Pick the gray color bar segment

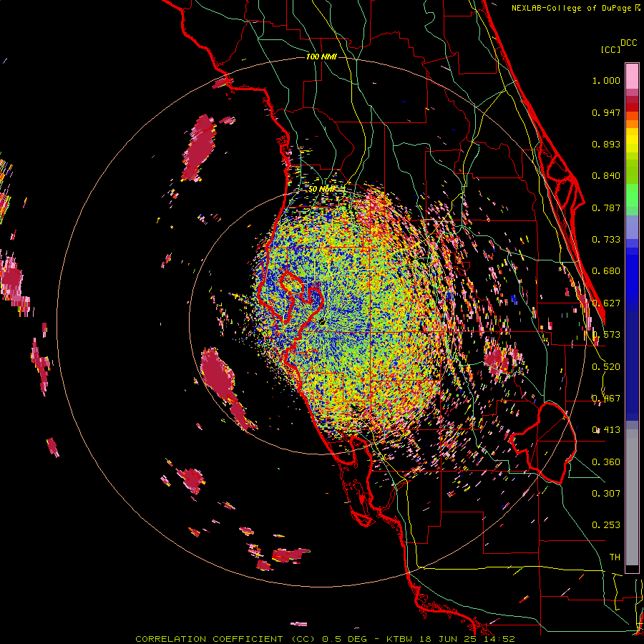pos(632,497)
